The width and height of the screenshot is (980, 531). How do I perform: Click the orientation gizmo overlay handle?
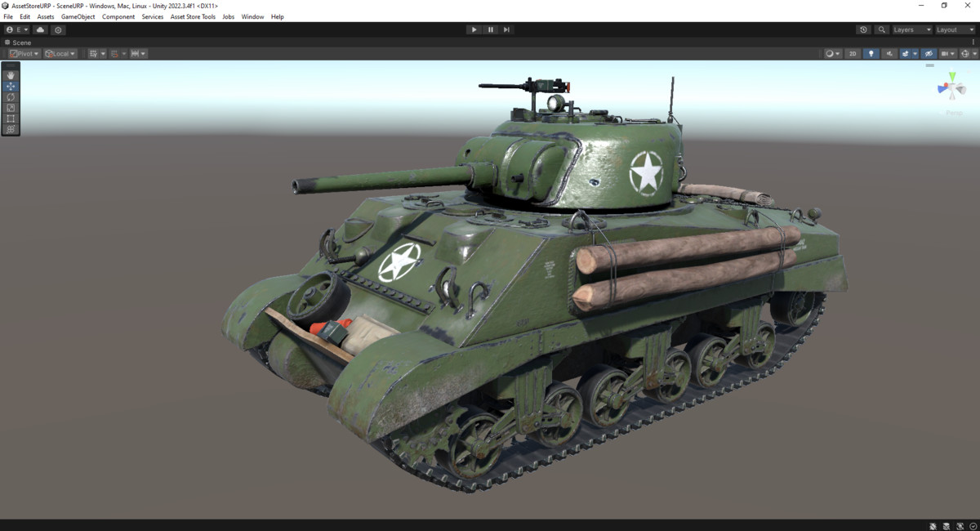coord(929,65)
